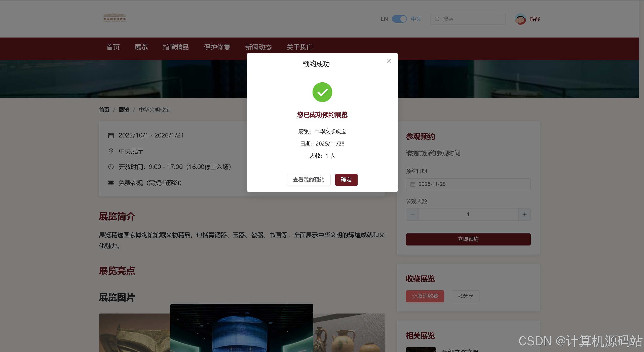The width and height of the screenshot is (644, 352).
Task: Close the 预约成功 dialog
Action: coord(389,61)
